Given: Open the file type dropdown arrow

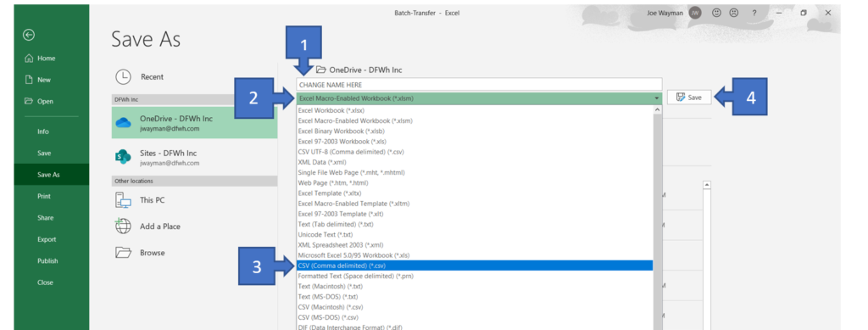Looking at the screenshot, I should [x=657, y=98].
